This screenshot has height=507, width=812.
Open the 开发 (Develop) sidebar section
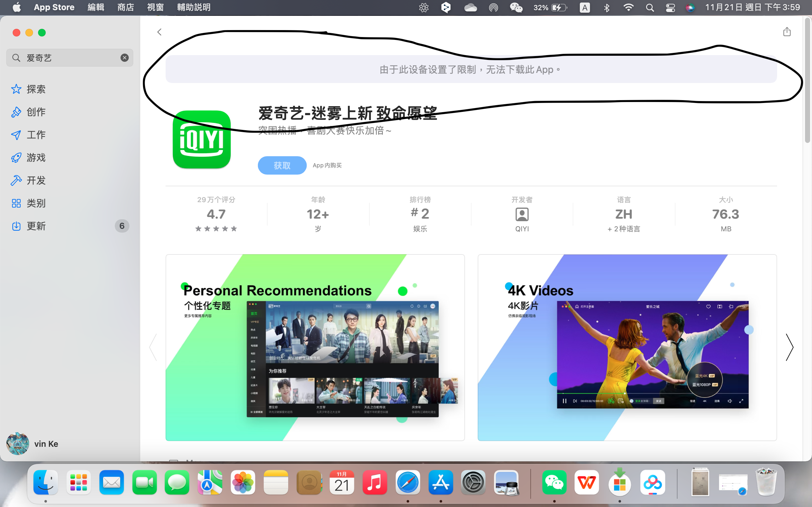click(x=36, y=180)
